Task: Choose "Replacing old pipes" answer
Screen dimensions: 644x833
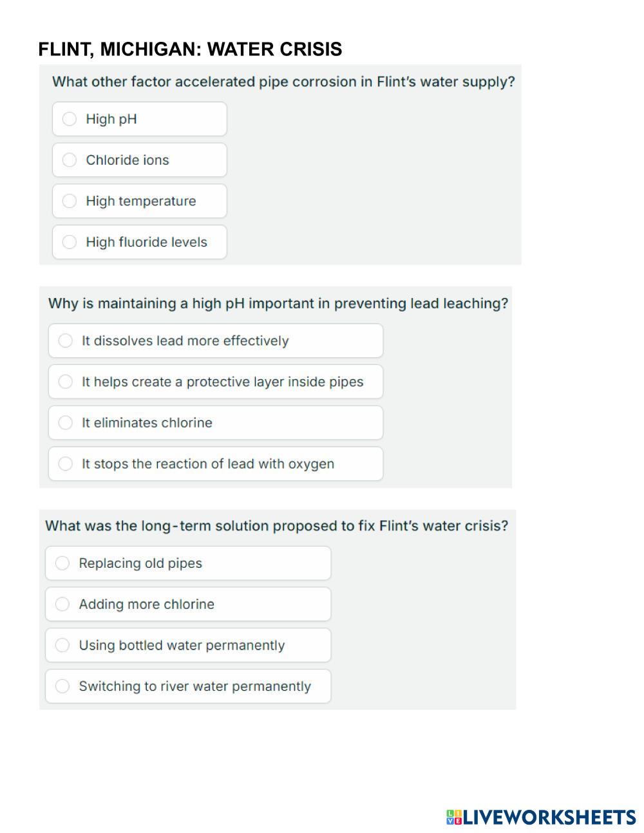Action: pyautogui.click(x=62, y=563)
